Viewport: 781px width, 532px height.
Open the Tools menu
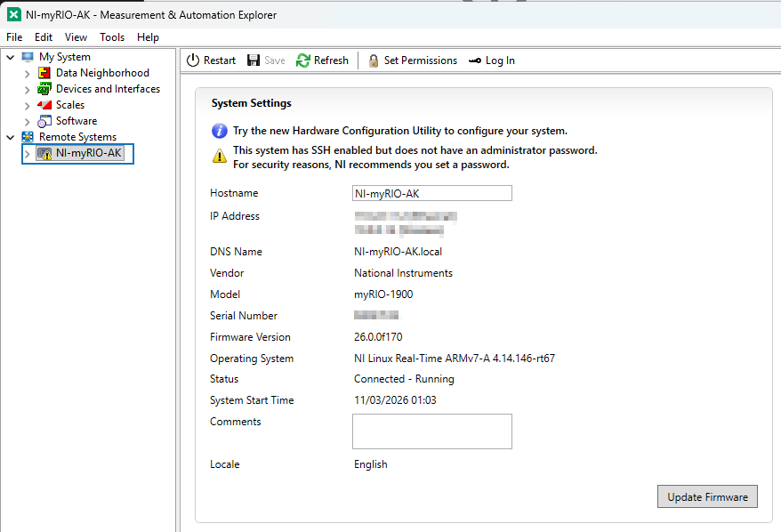[x=112, y=37]
